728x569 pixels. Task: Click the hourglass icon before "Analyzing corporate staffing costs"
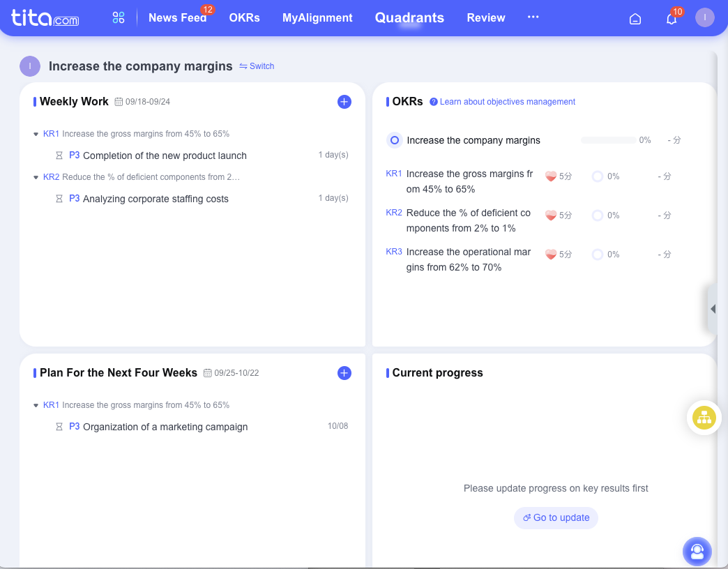(59, 199)
